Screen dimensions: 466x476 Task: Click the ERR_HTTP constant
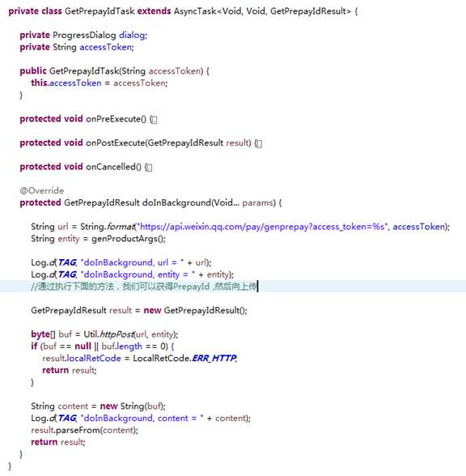point(214,358)
